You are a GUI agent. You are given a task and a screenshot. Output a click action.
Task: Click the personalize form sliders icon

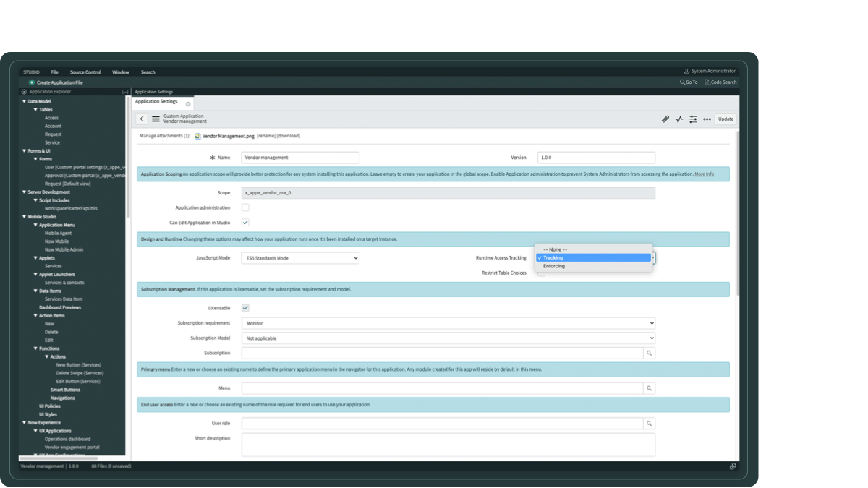pyautogui.click(x=693, y=119)
